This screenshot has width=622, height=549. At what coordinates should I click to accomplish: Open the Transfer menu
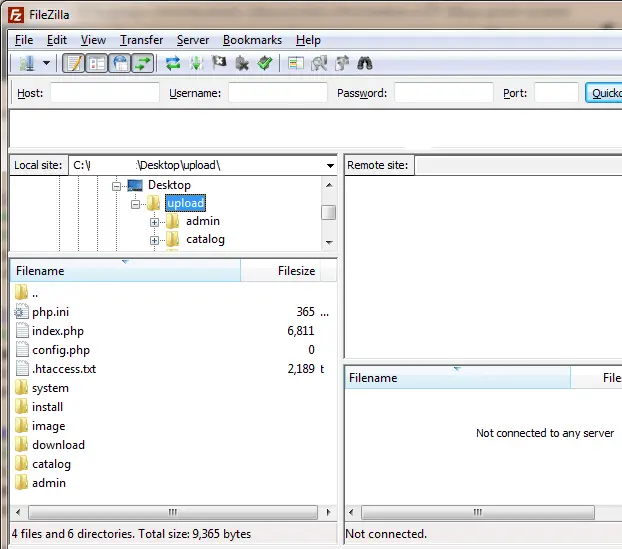pos(141,40)
